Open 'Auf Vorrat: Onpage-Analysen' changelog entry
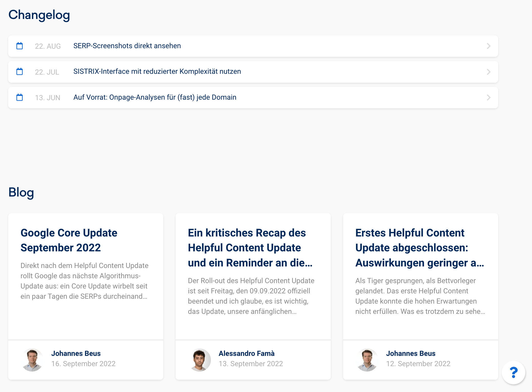This screenshot has width=532, height=392. click(155, 97)
